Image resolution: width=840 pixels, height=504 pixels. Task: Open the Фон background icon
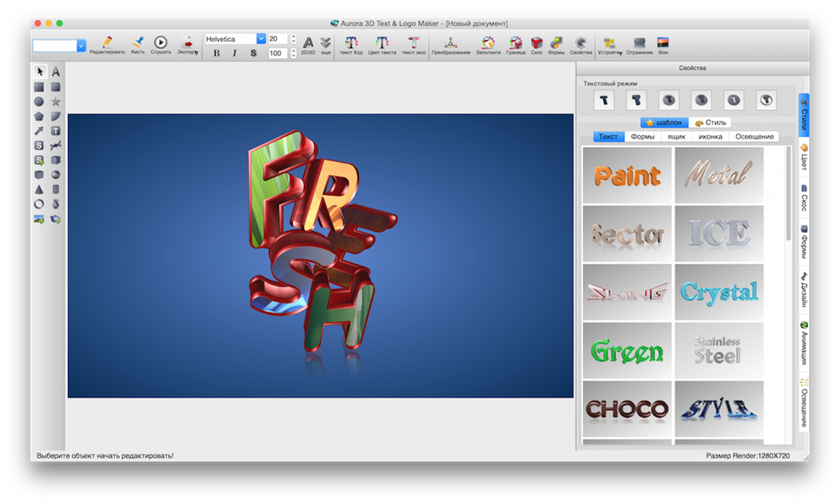coord(663,41)
